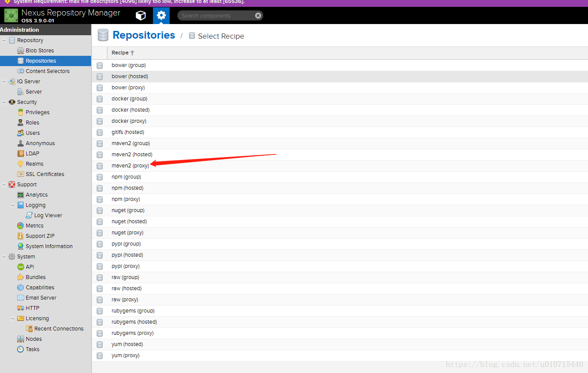Open the Capabilities box icon
The width and height of the screenshot is (588, 373).
pos(20,288)
